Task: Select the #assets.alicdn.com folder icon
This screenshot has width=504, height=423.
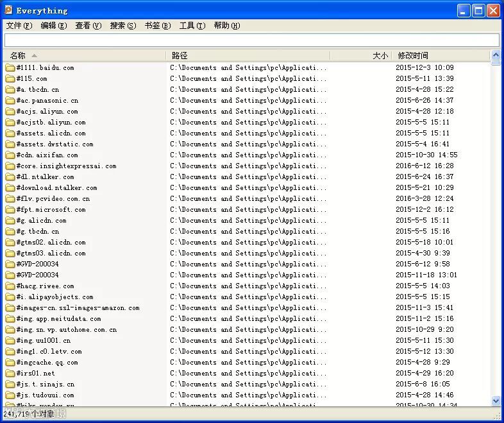Action: [10, 133]
